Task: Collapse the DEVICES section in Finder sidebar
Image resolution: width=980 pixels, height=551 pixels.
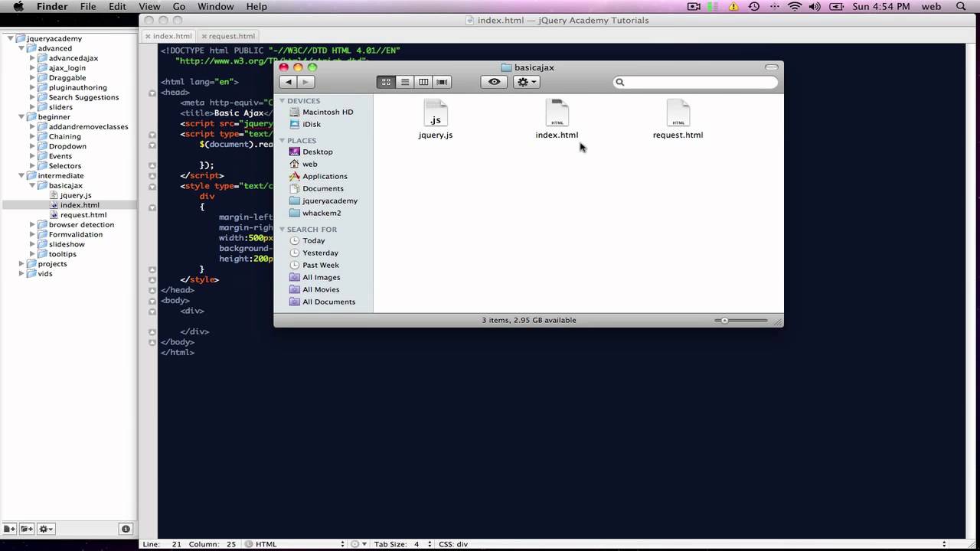Action: point(283,101)
